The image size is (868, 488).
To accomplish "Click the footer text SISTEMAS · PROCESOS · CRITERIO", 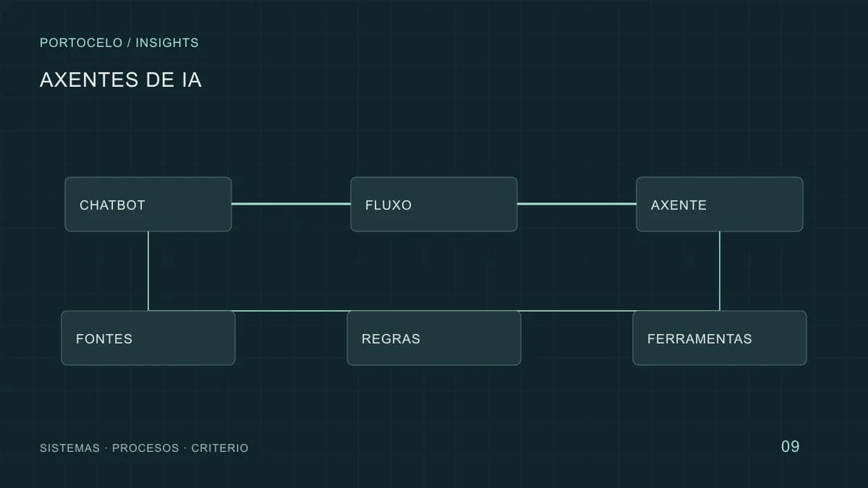I will coord(144,448).
